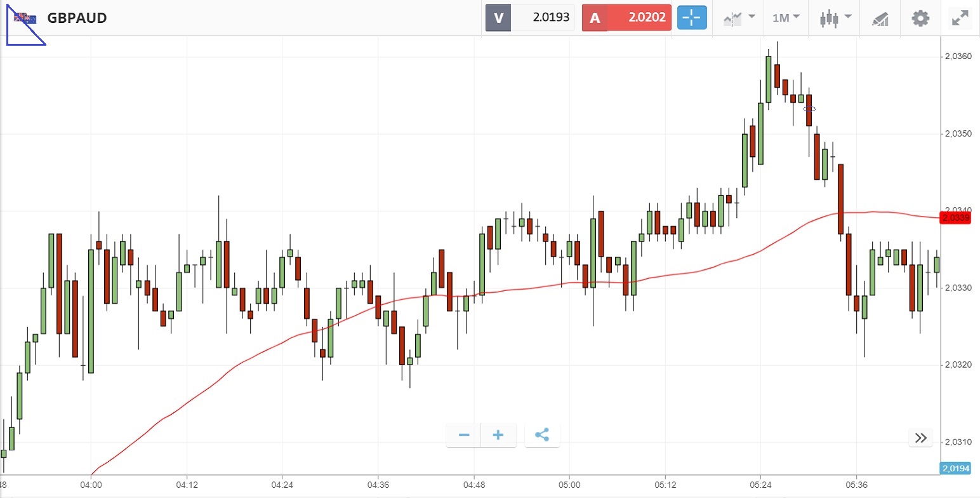Expand chart to full screen
This screenshot has width=980, height=498.
click(x=959, y=18)
